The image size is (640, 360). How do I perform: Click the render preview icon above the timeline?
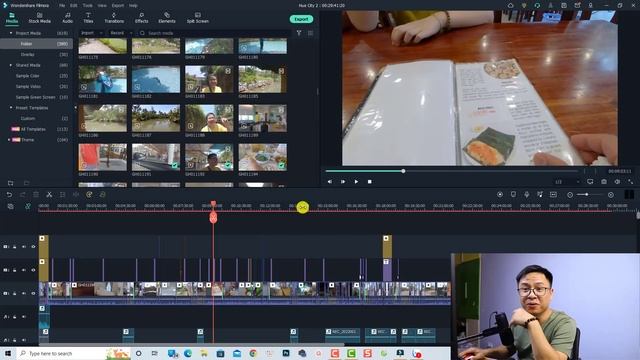click(500, 195)
